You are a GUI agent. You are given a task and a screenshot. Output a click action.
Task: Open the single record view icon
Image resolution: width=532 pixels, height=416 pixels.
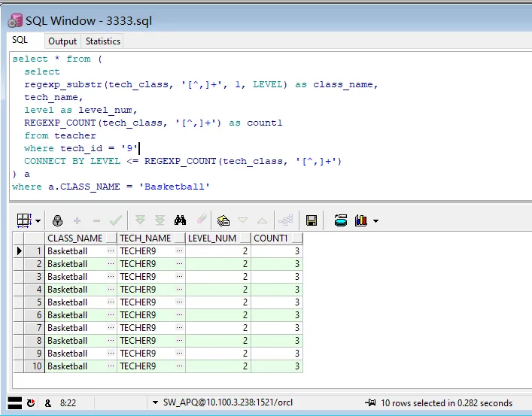tap(223, 220)
